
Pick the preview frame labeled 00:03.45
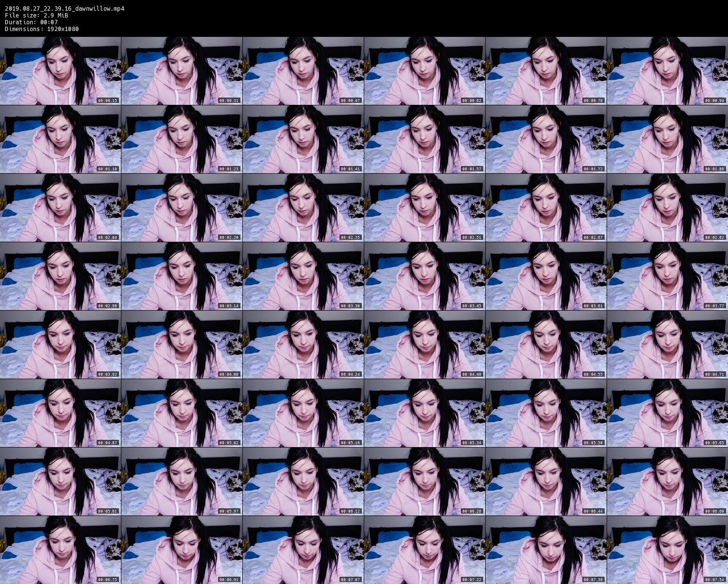pyautogui.click(x=424, y=276)
